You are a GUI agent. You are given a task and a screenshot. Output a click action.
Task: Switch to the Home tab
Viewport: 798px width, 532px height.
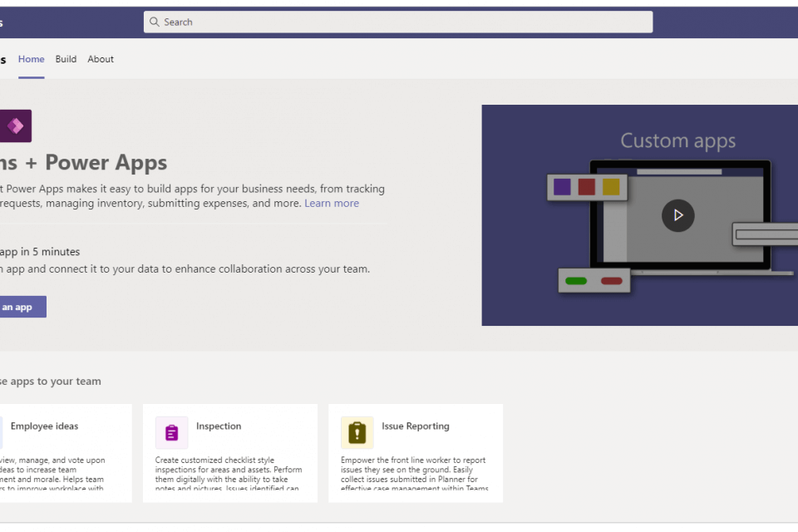point(32,59)
